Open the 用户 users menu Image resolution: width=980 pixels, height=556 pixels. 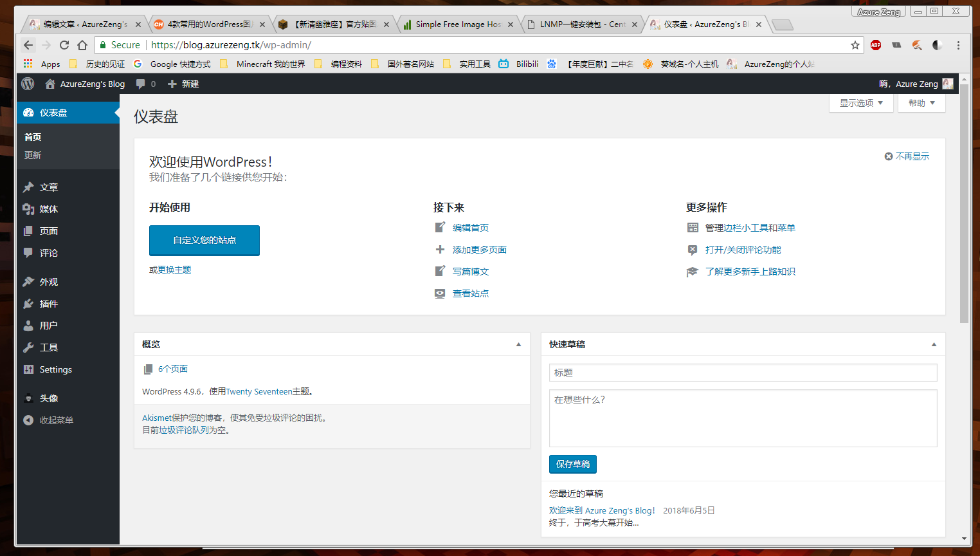tap(68, 326)
